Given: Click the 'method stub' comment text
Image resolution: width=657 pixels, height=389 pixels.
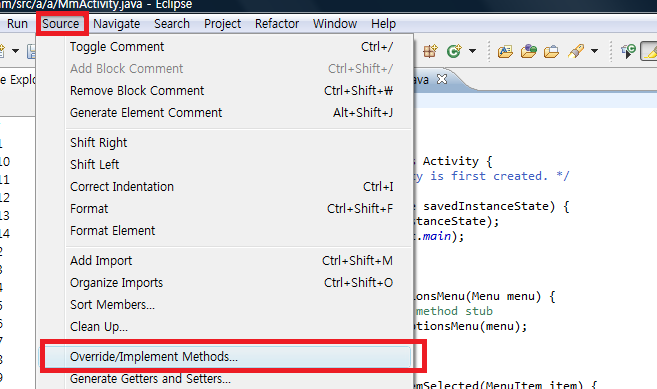Looking at the screenshot, I should [x=454, y=311].
